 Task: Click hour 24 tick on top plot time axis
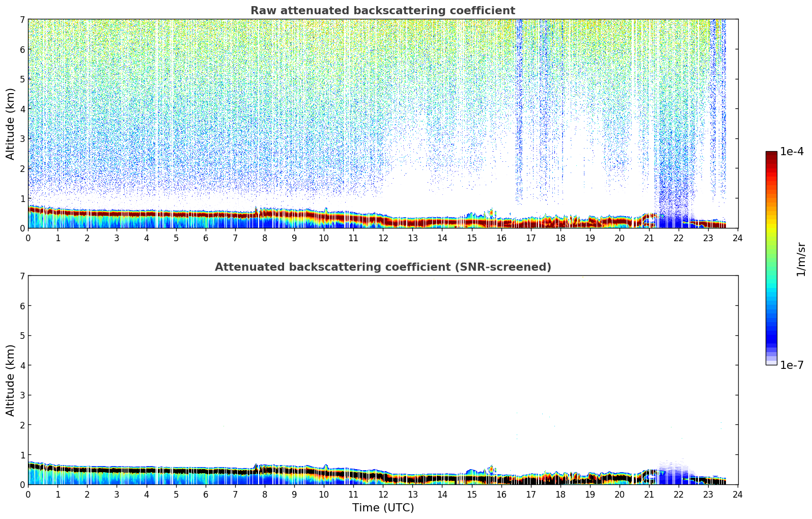pos(738,238)
